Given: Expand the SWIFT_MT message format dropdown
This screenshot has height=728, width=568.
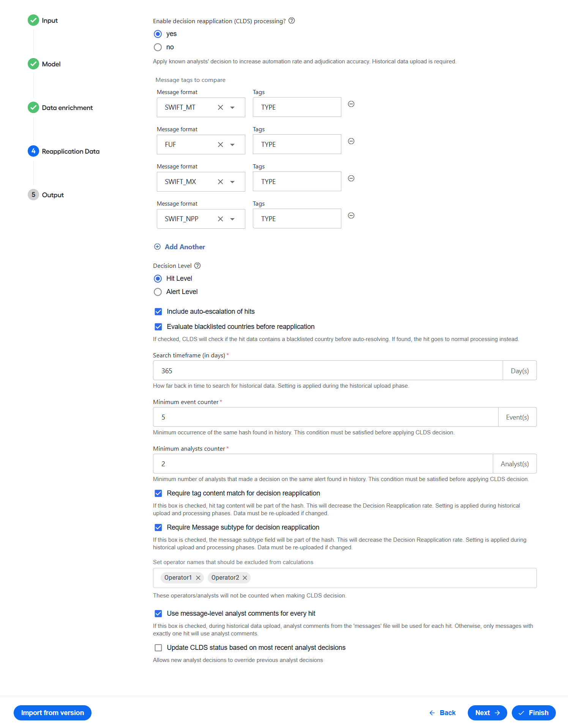Looking at the screenshot, I should coord(232,107).
